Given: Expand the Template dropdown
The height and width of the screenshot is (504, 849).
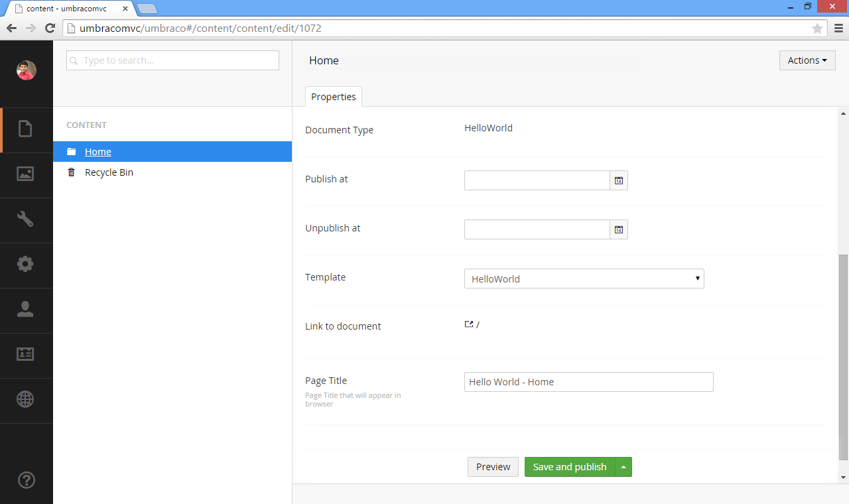Looking at the screenshot, I should 584,279.
